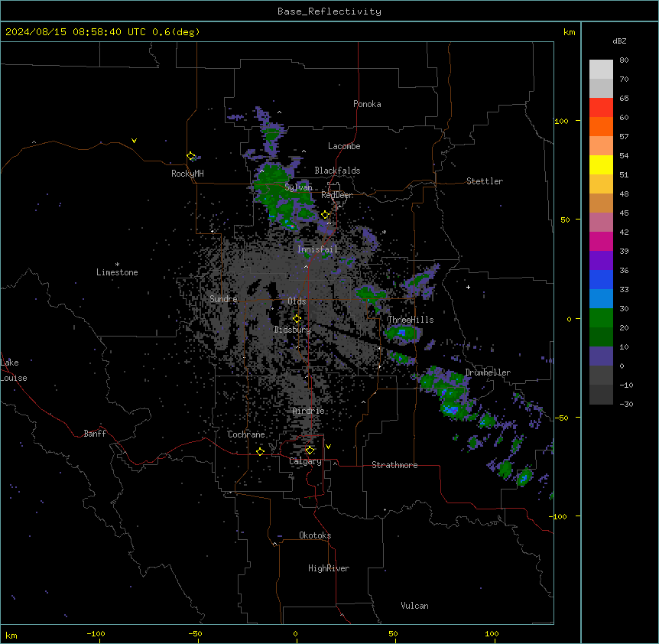Click the Calgary city label

[x=305, y=461]
